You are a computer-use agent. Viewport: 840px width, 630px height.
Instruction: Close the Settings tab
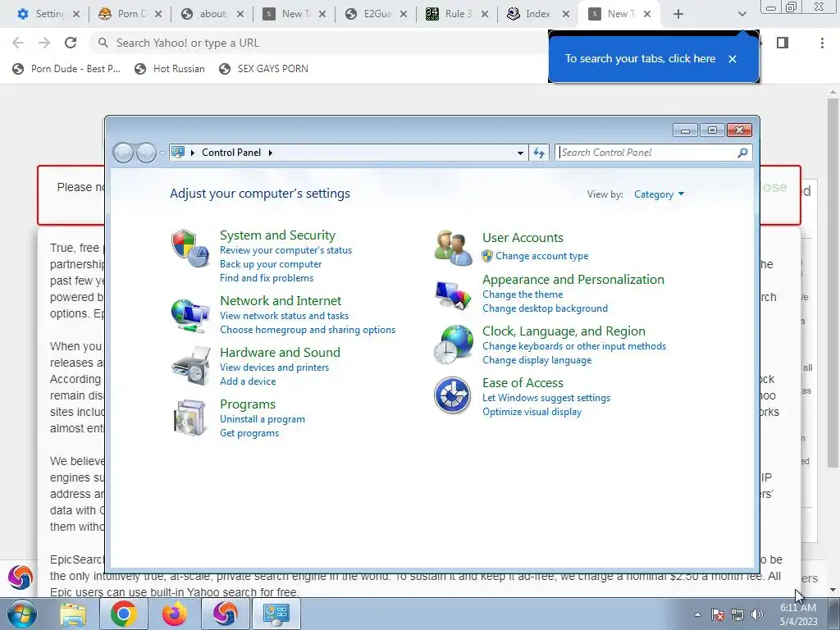click(76, 14)
